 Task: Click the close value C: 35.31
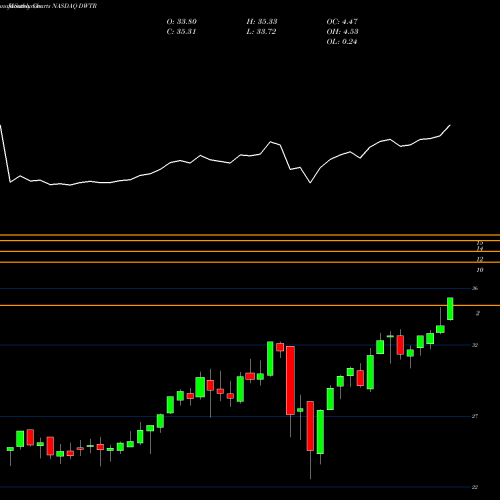coord(181,32)
